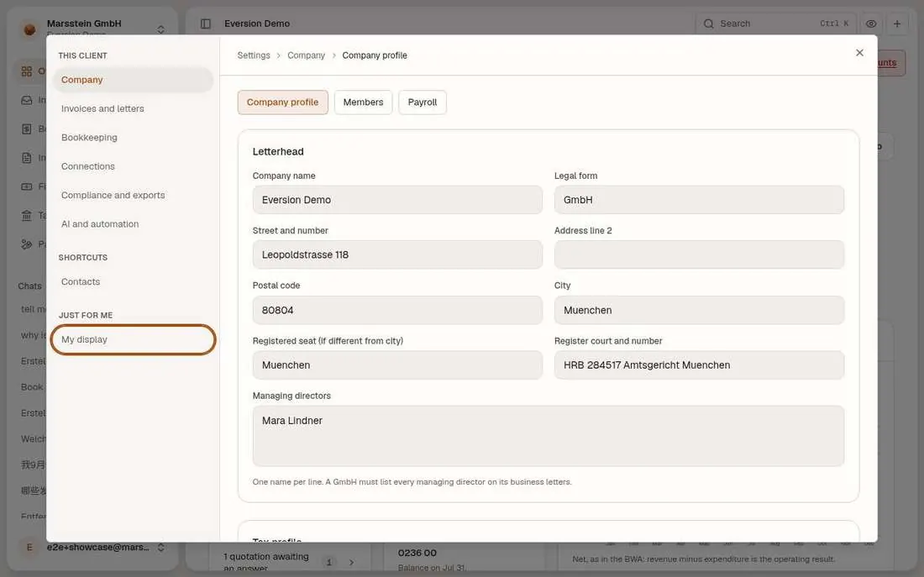Expand the e2e+showcase account menu chevrons
This screenshot has height=577, width=924.
point(161,547)
